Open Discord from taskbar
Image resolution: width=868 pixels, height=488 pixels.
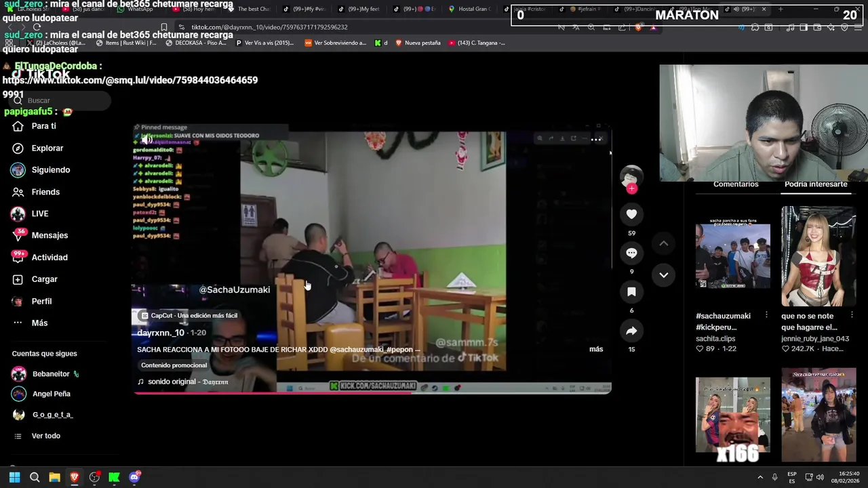[134, 477]
